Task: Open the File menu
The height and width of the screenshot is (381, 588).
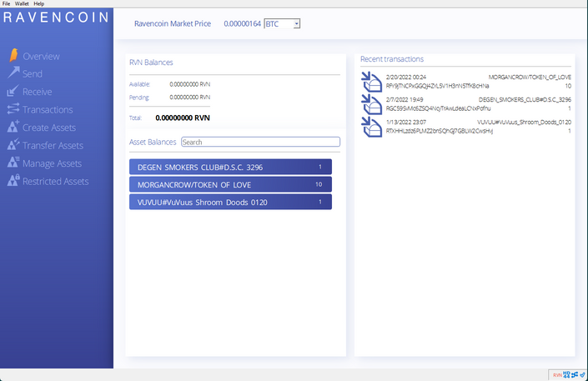Action: pos(7,3)
